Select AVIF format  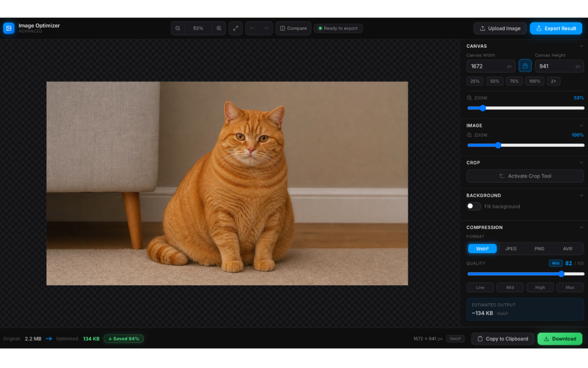[x=568, y=248]
